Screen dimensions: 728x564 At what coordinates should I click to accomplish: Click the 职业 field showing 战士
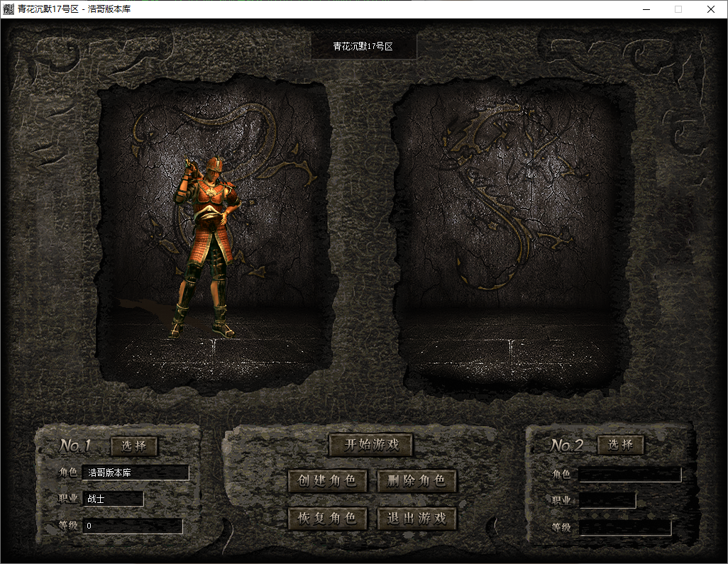114,499
